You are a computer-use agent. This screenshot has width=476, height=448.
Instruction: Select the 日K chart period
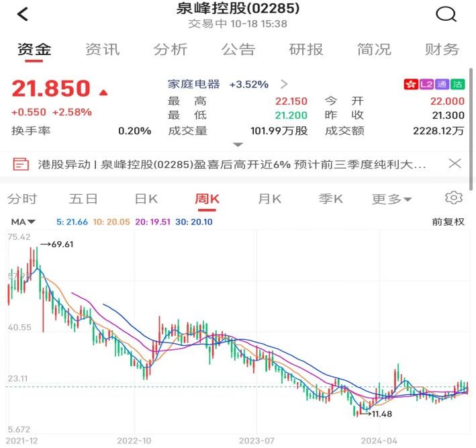coord(146,199)
